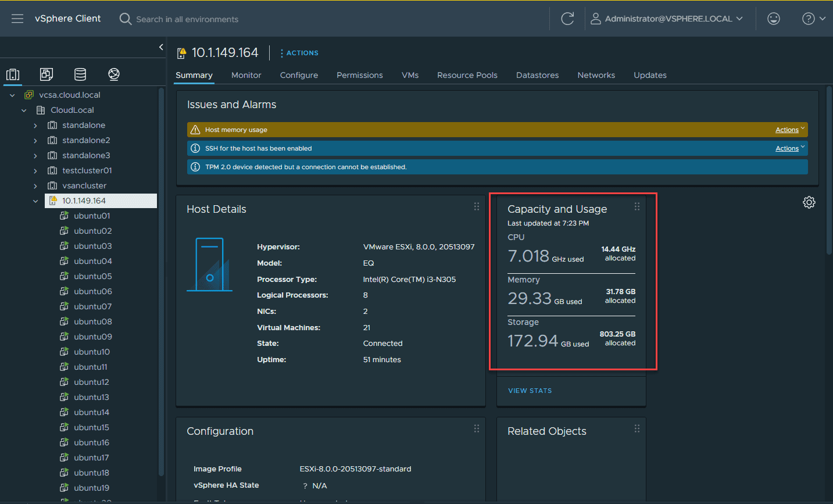Select the ubuntu05 virtual machine
Image resolution: width=833 pixels, height=504 pixels.
(92, 276)
